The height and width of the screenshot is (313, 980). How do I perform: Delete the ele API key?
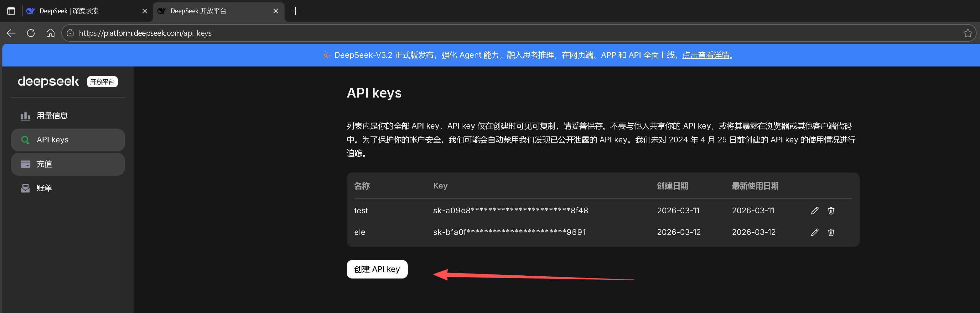coord(831,232)
